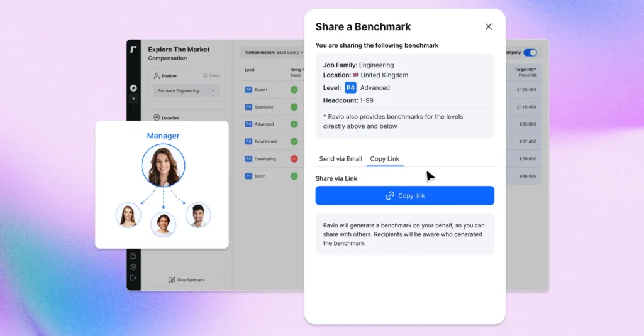Open the folder icon in sidebar
The image size is (644, 336).
(x=133, y=256)
